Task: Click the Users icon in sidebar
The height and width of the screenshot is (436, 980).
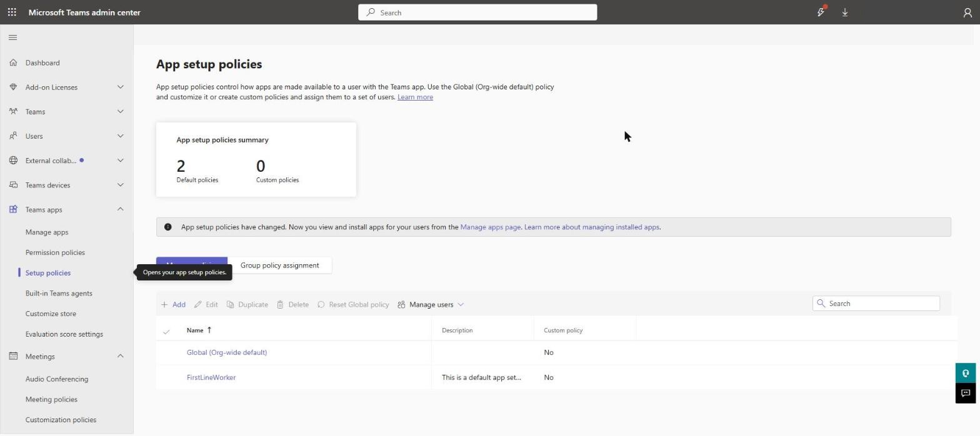Action: click(13, 136)
